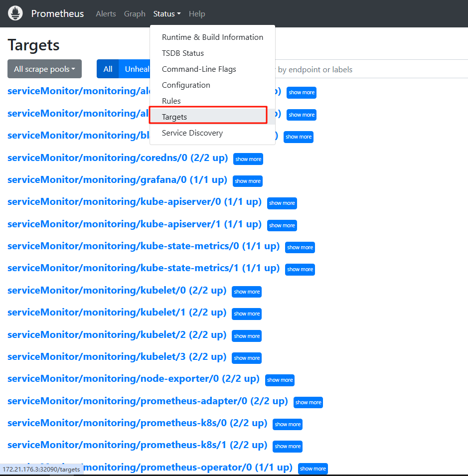Viewport: 468px width, 476px height.
Task: Open the coredns/0 scrape pool link
Action: tap(118, 158)
